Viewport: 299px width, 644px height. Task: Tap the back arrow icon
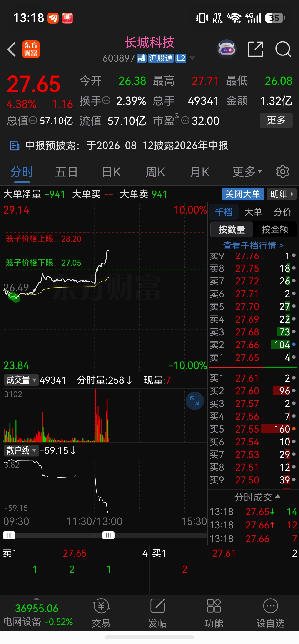(12, 49)
